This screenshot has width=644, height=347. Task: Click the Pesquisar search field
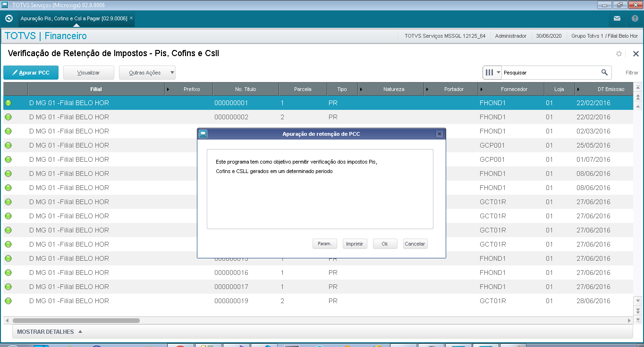(x=551, y=73)
